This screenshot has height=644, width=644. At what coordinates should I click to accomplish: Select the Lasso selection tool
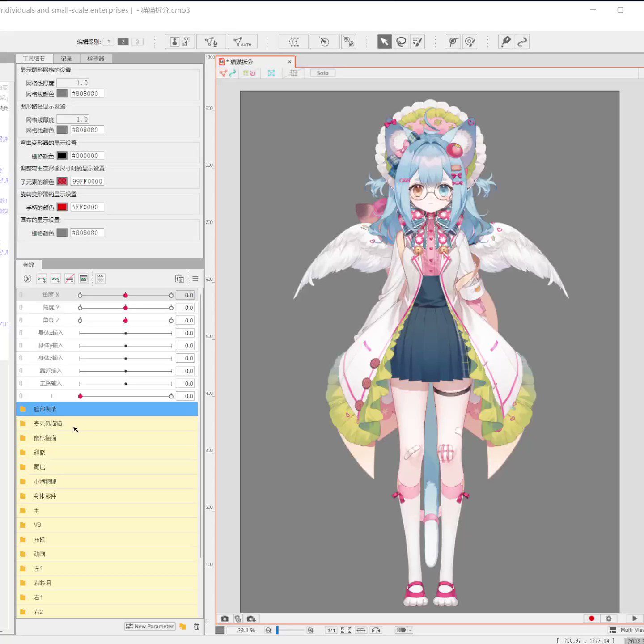(x=401, y=42)
